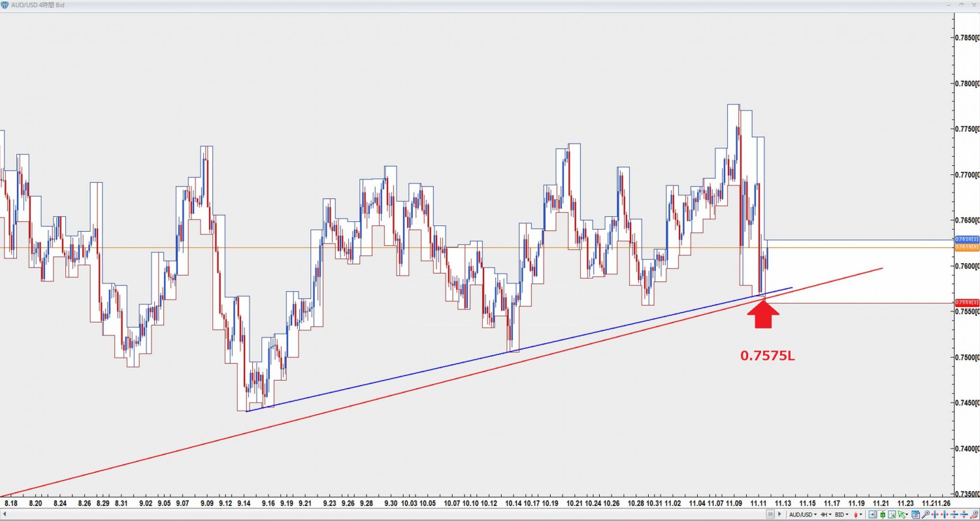The image size is (980, 521).
Task: Click the zoom in magnifier icon
Action: coord(926,514)
